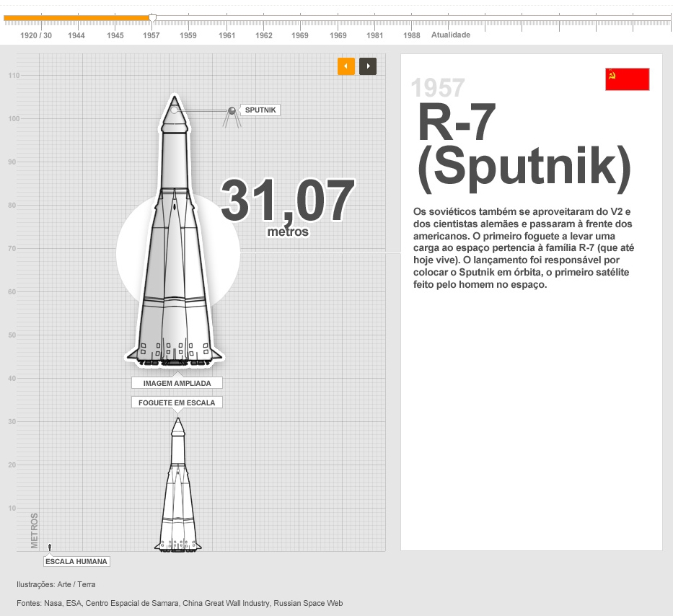Choose the 1957 timeline marker
The height and width of the screenshot is (616, 673).
[x=151, y=35]
